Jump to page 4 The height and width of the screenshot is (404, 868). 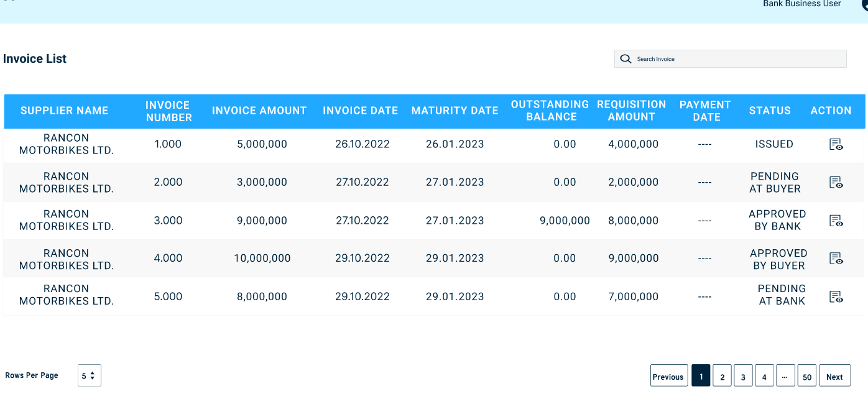[x=764, y=375]
